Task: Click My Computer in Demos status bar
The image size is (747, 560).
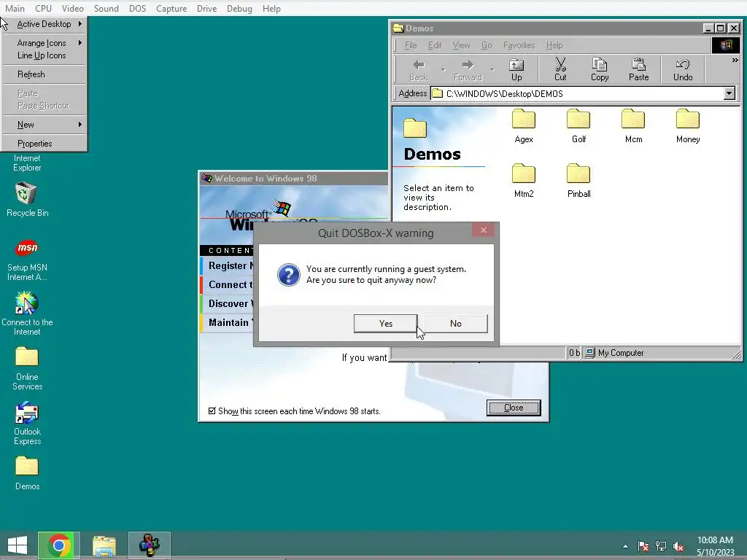Action: [614, 353]
